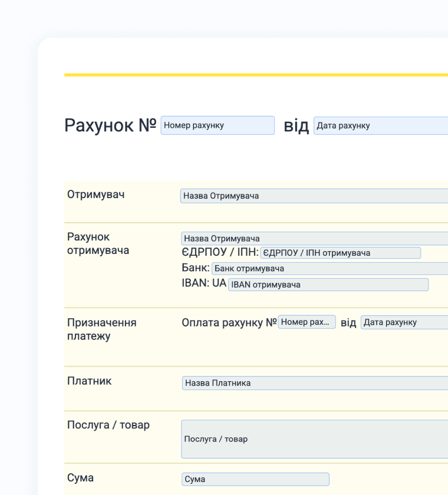Click the large 'Послуга / товар' text area

(x=314, y=439)
